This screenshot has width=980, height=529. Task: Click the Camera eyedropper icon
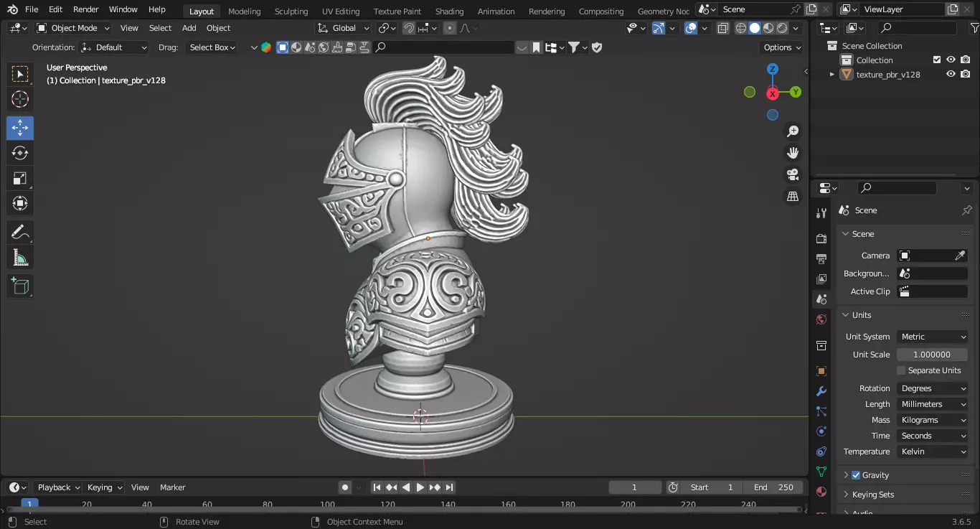click(x=960, y=256)
